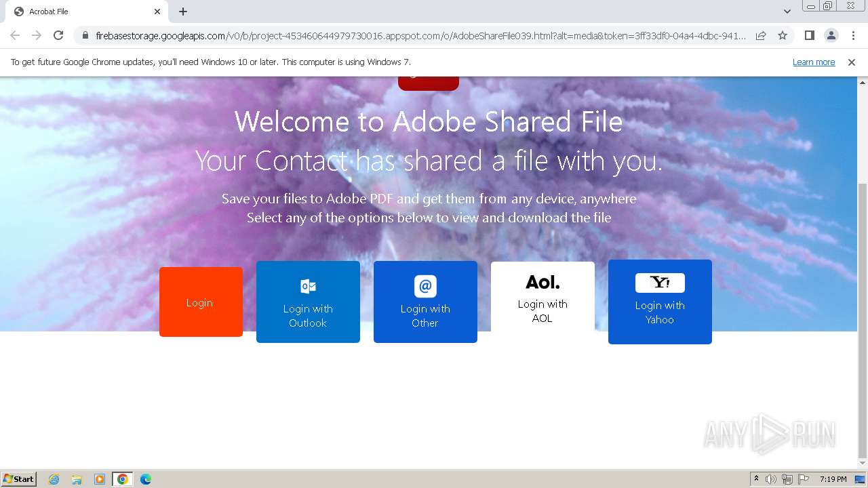The image size is (868, 488).
Task: Click the 'Select any of the options below' line
Action: point(429,218)
